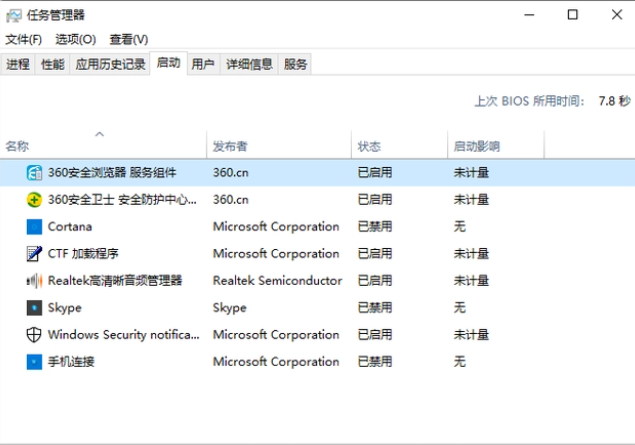Sort by the 发布者 column header
Image resolution: width=635 pixels, height=445 pixels.
(230, 147)
